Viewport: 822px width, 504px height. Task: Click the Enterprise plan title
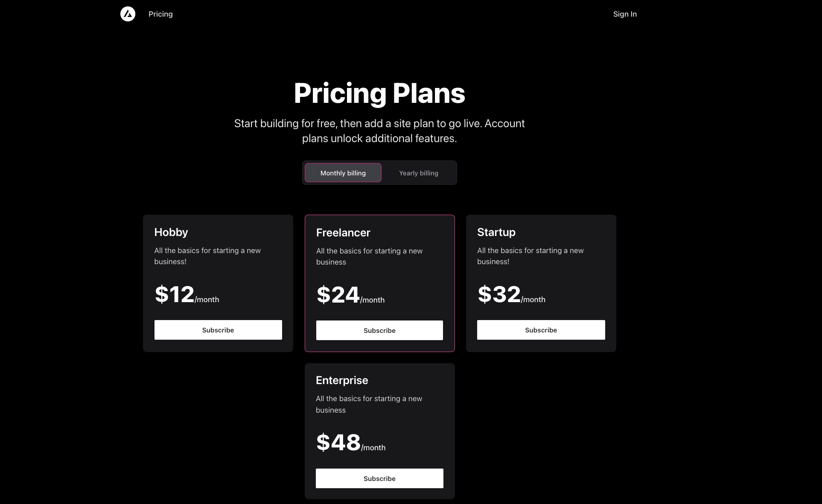click(342, 380)
